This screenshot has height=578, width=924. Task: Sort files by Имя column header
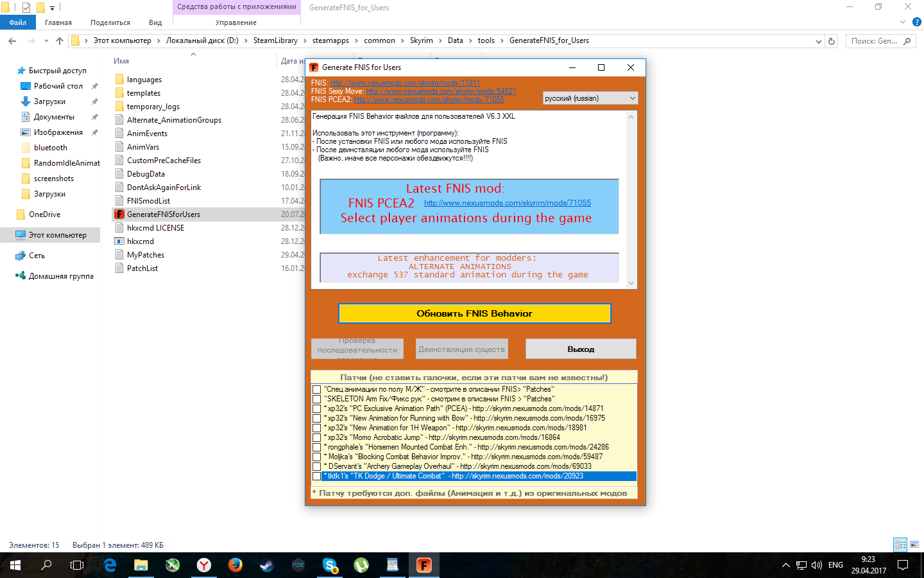pos(121,61)
